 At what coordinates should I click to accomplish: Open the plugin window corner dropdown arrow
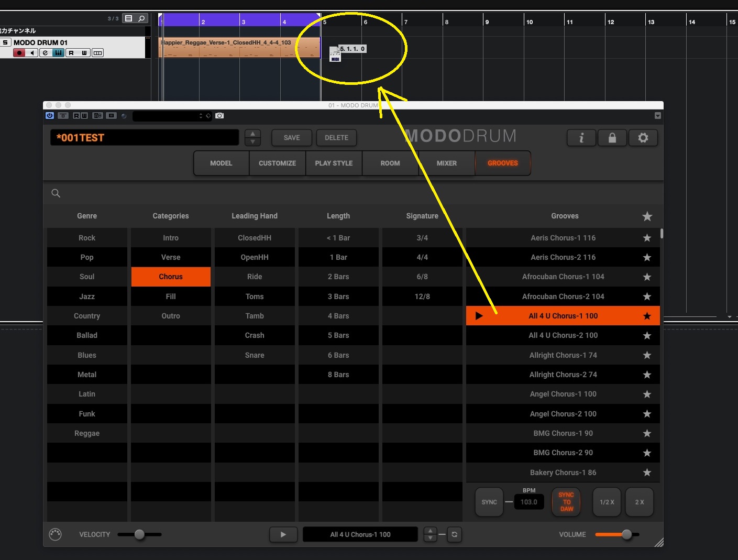pos(658,116)
